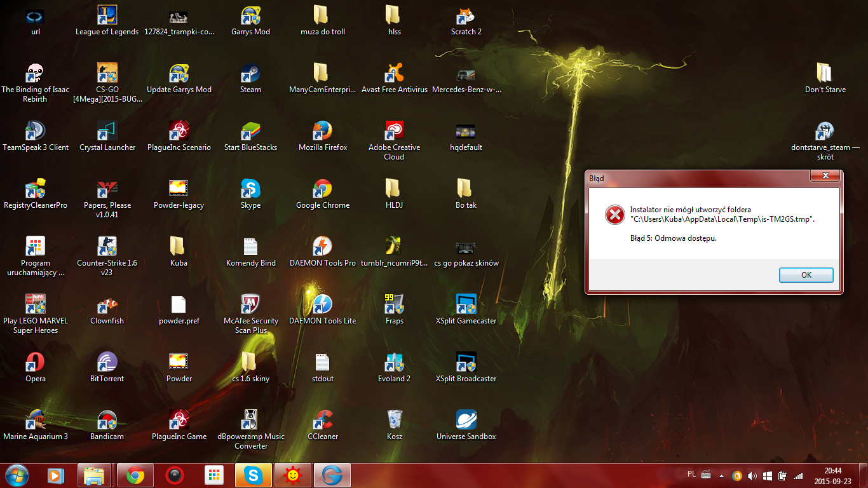Open Skype from the taskbar

254,475
